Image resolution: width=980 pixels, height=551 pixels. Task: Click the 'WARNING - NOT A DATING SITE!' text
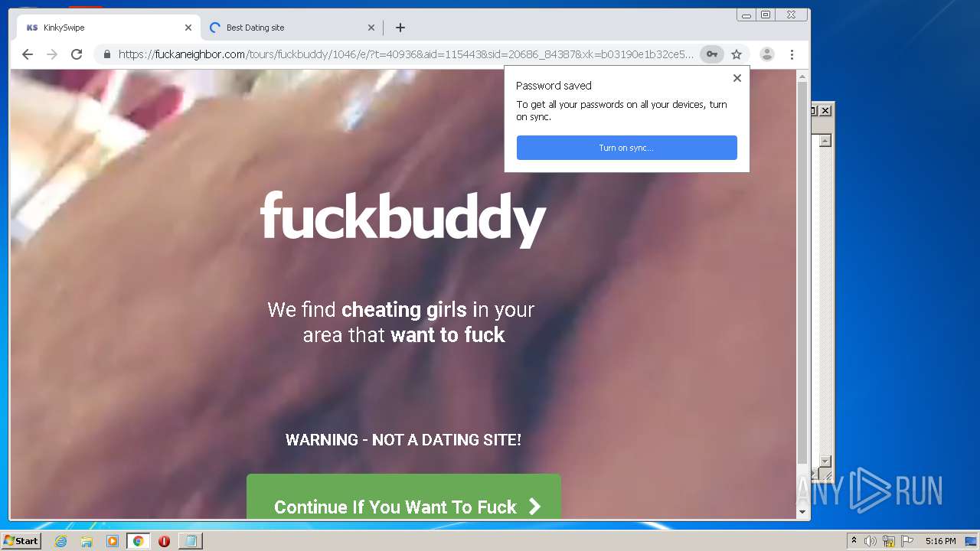403,440
